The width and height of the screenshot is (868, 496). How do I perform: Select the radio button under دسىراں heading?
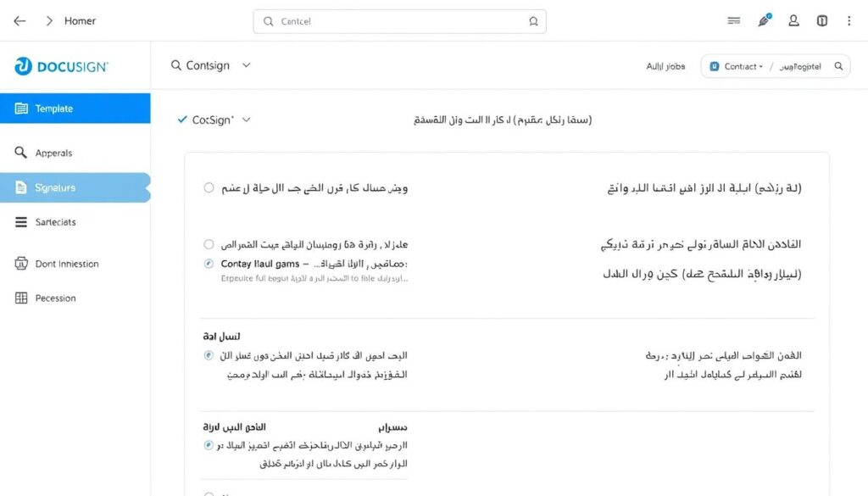point(209,445)
